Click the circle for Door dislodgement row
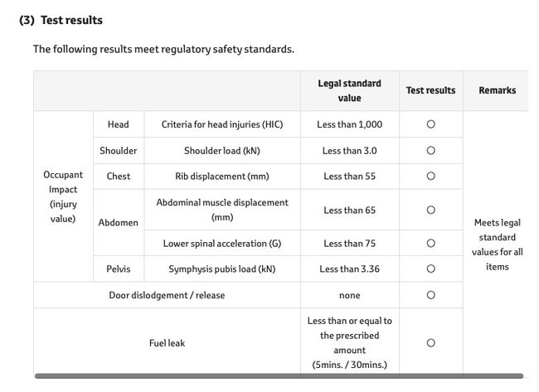 tap(430, 295)
